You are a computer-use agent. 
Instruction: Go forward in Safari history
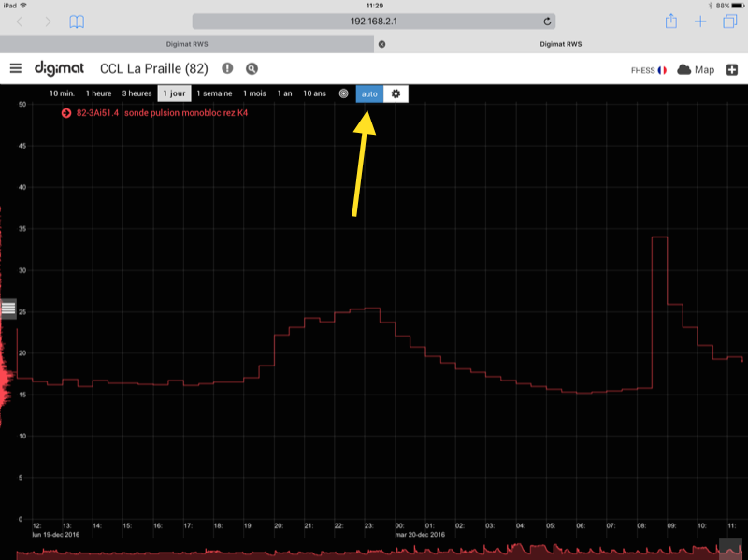[48, 22]
